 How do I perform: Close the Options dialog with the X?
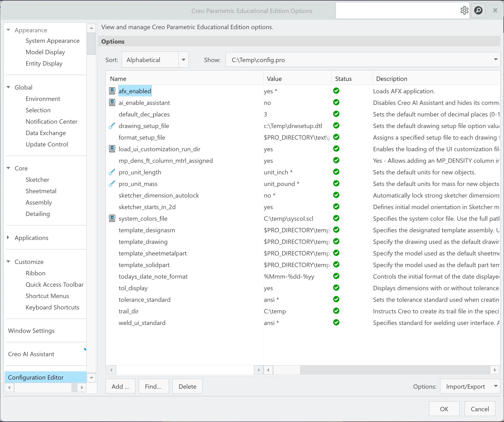tap(495, 10)
